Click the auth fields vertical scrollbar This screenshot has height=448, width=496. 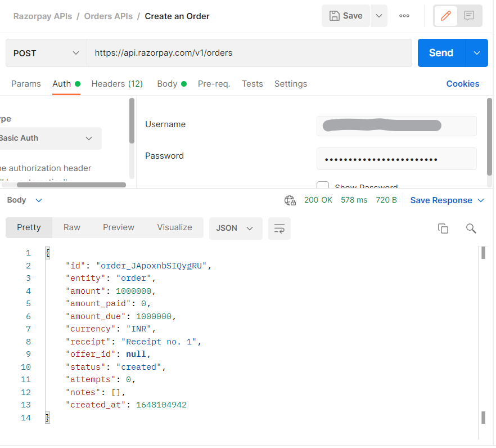click(490, 137)
